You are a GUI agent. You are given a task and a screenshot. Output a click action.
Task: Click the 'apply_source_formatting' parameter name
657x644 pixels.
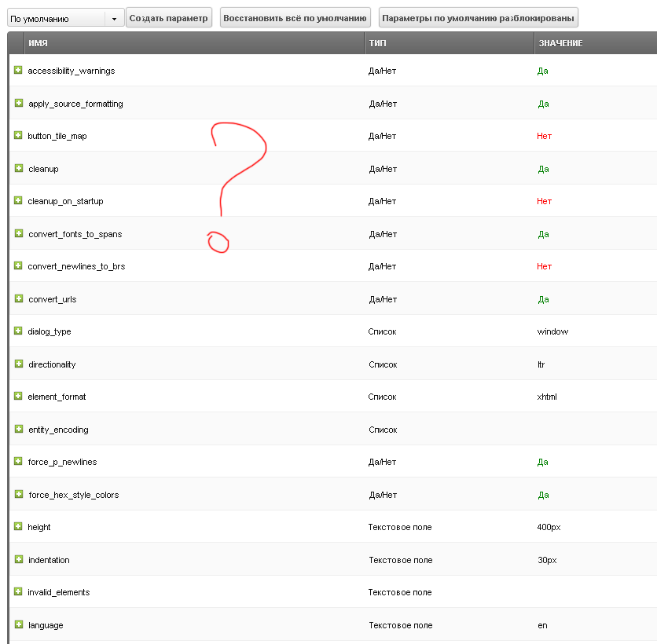click(x=76, y=104)
